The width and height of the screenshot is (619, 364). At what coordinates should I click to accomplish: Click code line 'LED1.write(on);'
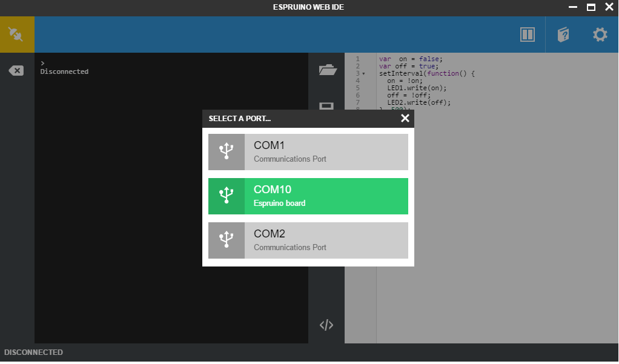pos(417,88)
